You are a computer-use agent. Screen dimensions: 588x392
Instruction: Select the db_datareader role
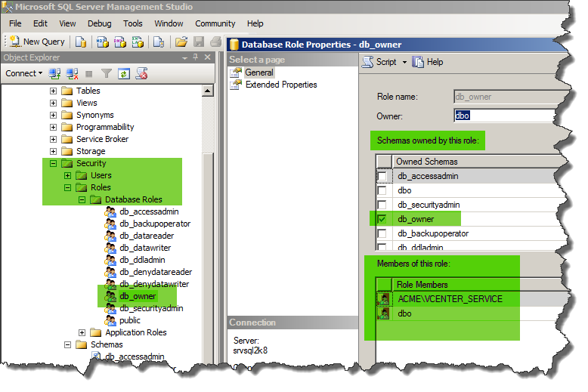(147, 236)
